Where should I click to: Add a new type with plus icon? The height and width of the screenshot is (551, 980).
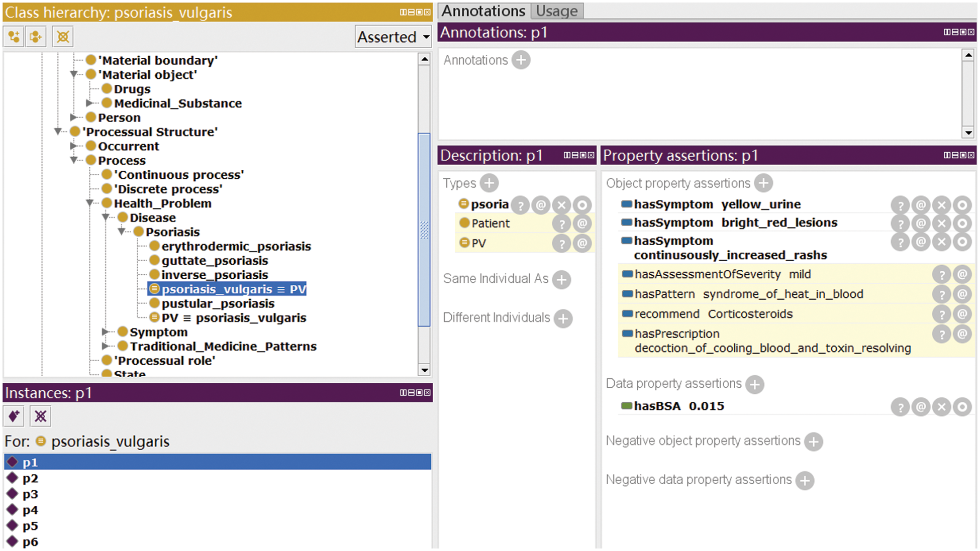488,183
